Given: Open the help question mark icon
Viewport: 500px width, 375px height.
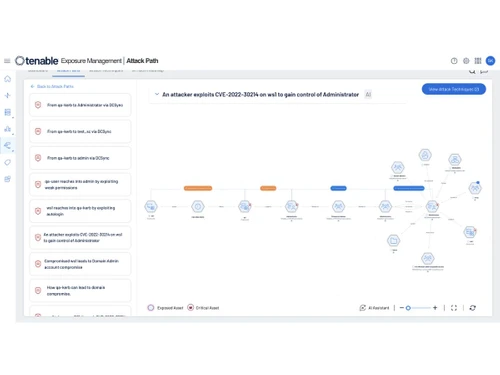Looking at the screenshot, I should 454,61.
